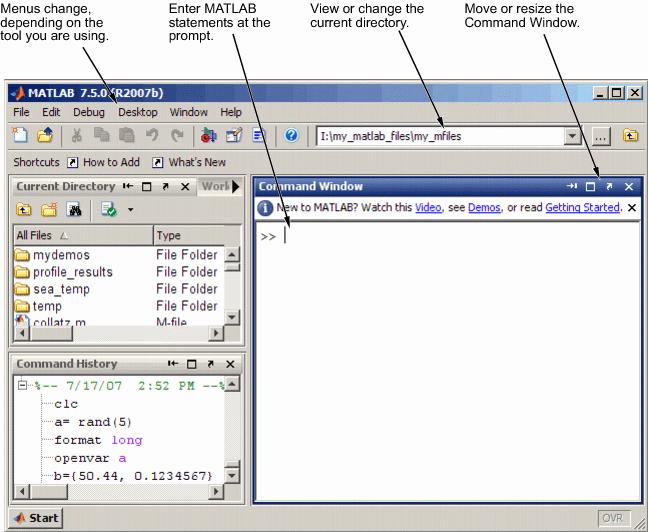Screen dimensions: 649x532
Task: Click the New M-file toolbar icon
Action: (x=19, y=135)
